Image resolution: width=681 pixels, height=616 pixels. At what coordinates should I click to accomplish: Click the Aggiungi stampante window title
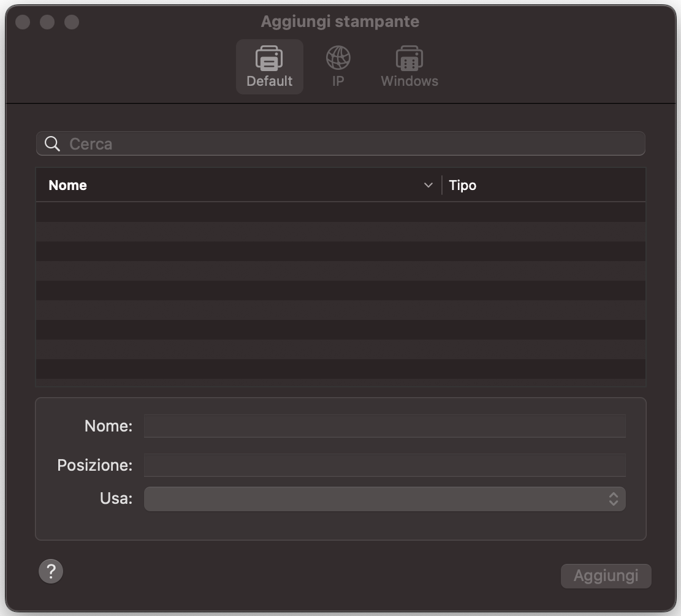(x=340, y=21)
